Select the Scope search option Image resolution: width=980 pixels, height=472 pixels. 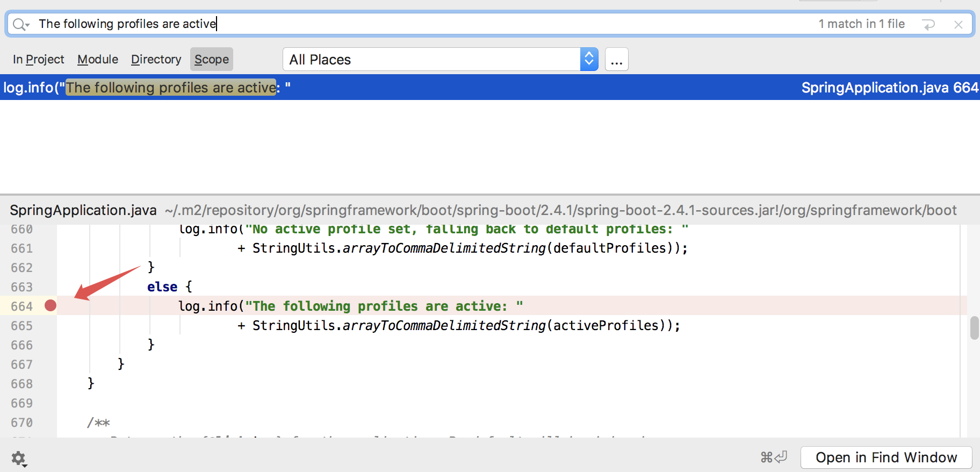tap(212, 60)
